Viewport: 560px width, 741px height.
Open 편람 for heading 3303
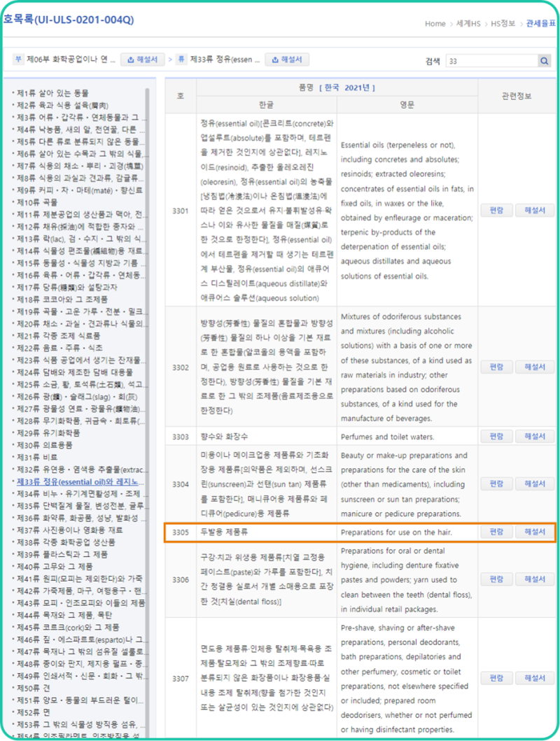coord(497,436)
